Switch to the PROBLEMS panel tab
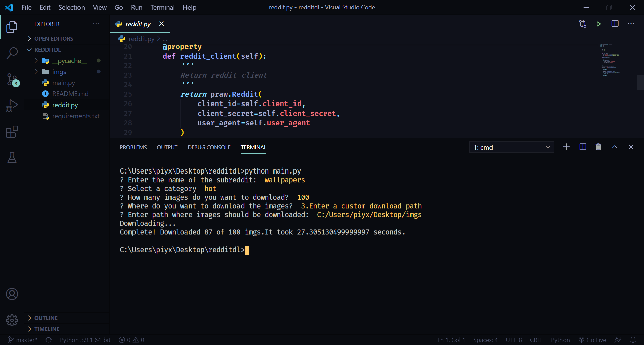The width and height of the screenshot is (644, 345). point(133,147)
